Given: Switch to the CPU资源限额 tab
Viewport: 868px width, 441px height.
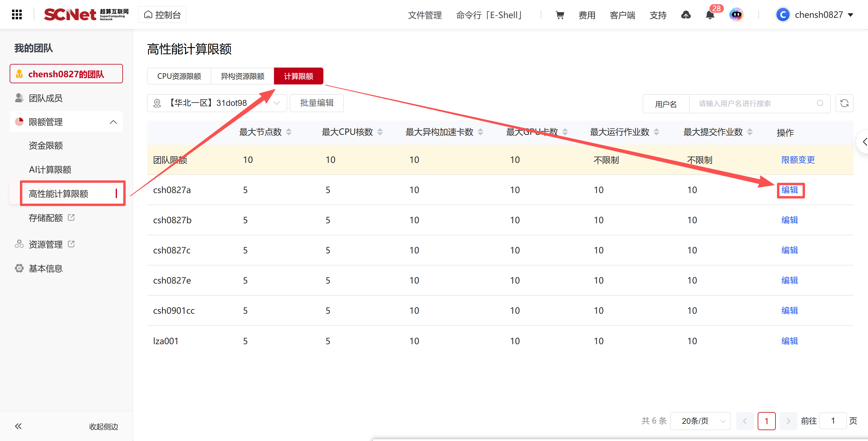Looking at the screenshot, I should [x=179, y=76].
